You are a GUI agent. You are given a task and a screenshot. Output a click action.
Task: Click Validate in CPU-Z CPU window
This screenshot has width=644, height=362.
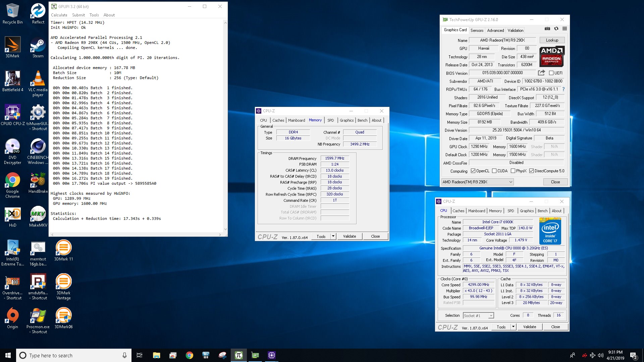click(530, 327)
